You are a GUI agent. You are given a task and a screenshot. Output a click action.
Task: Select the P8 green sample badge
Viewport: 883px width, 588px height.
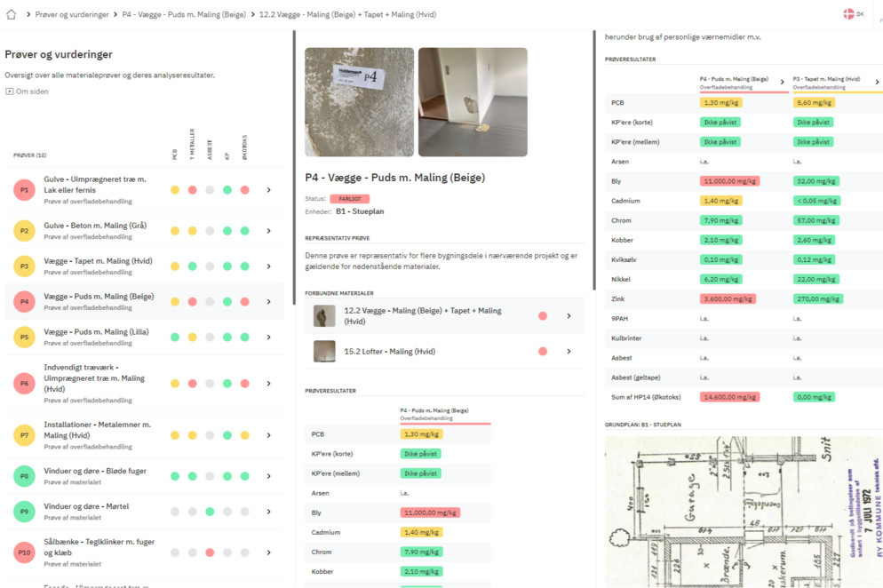[x=24, y=476]
